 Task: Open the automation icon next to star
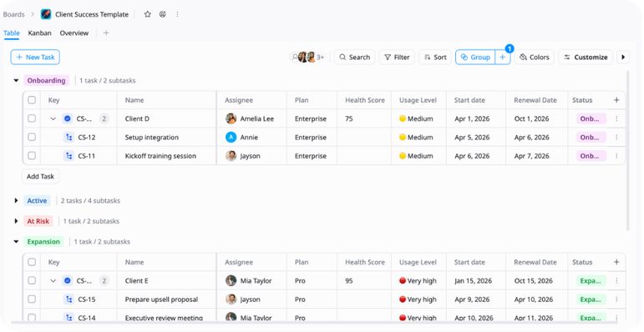point(163,14)
